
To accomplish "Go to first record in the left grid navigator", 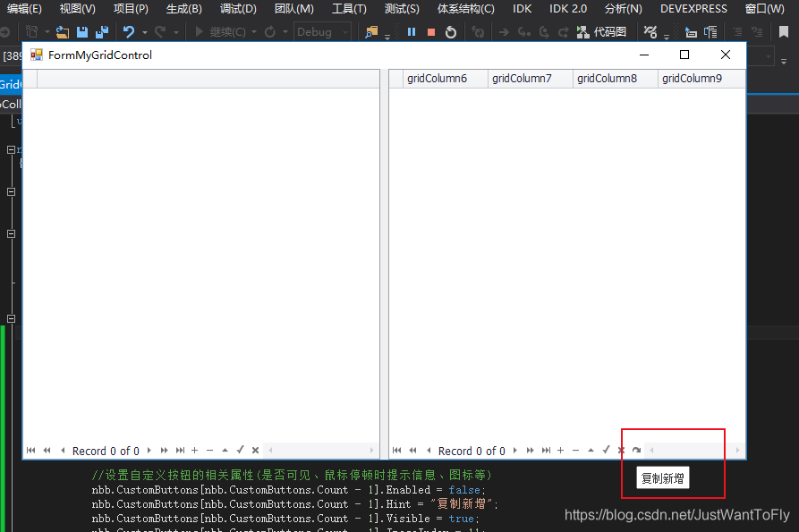I will pos(31,450).
